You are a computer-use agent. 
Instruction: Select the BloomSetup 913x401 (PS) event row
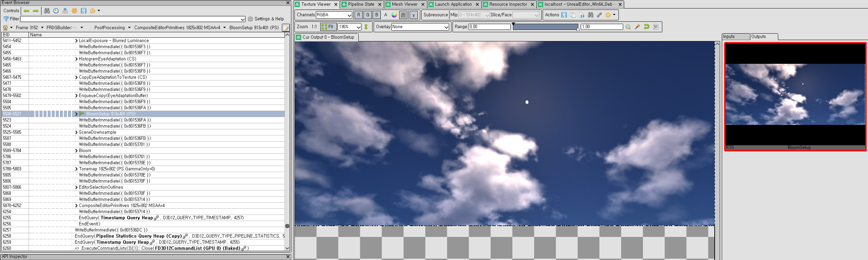(x=143, y=114)
